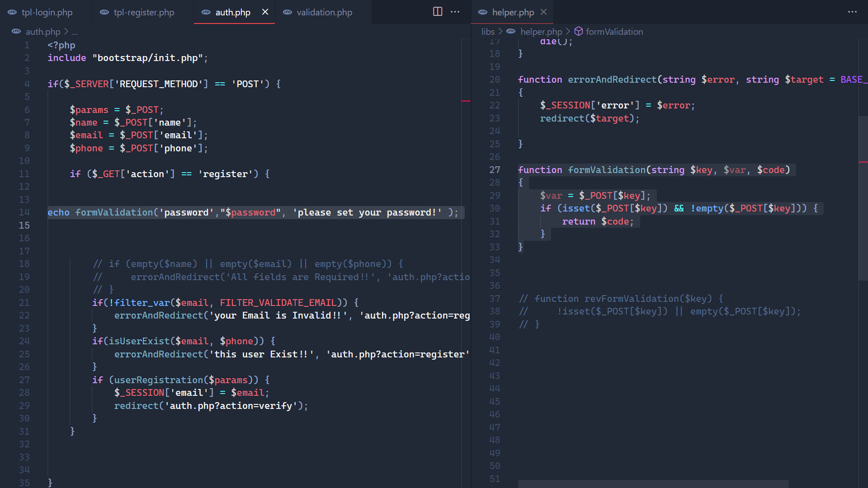Click $params = $_POST line

(x=116, y=110)
